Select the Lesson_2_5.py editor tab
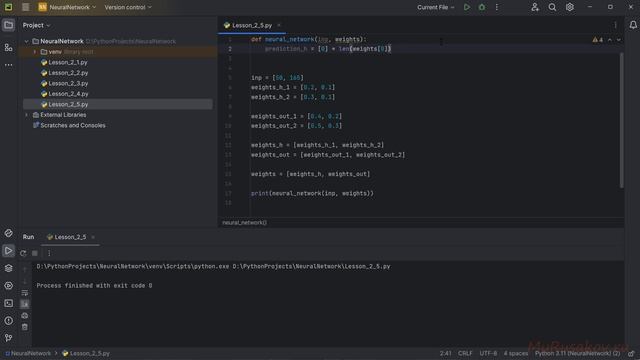Image resolution: width=640 pixels, height=360 pixels. point(252,25)
